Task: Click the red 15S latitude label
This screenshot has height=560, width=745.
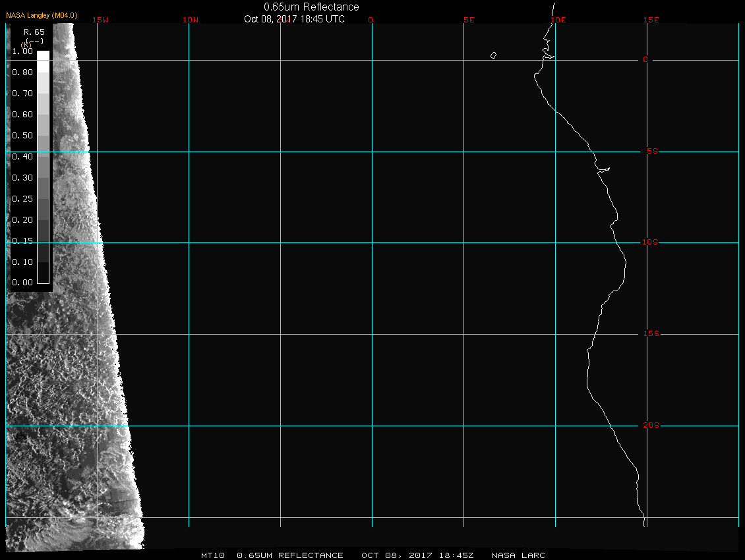Action: point(651,334)
